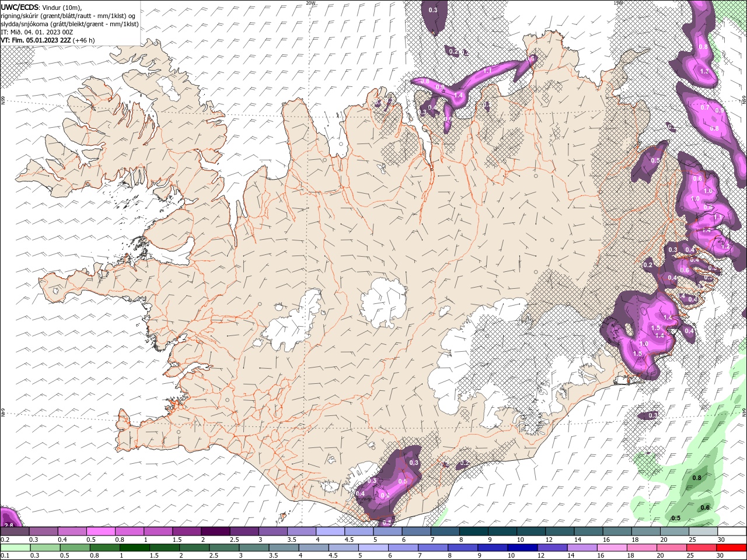
Task: Click the 20W longitude label at the top
Action: pos(310,3)
